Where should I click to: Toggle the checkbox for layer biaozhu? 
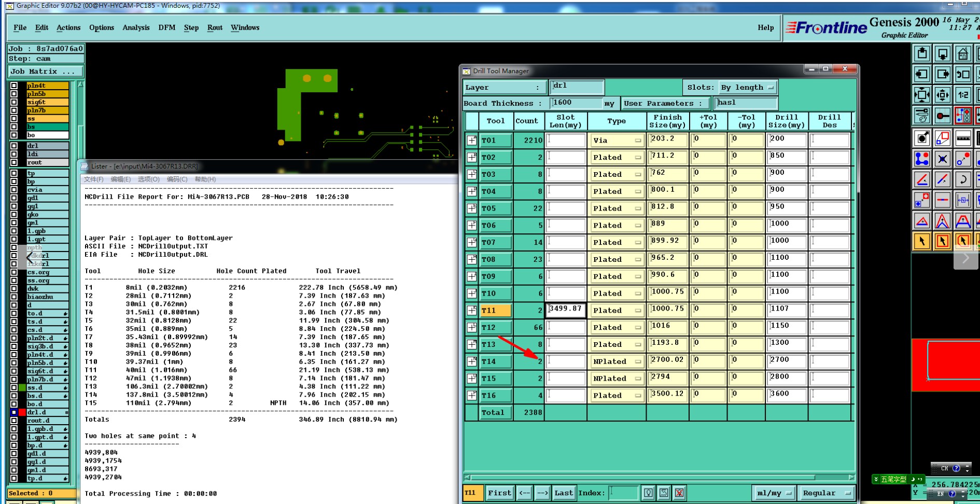point(14,297)
